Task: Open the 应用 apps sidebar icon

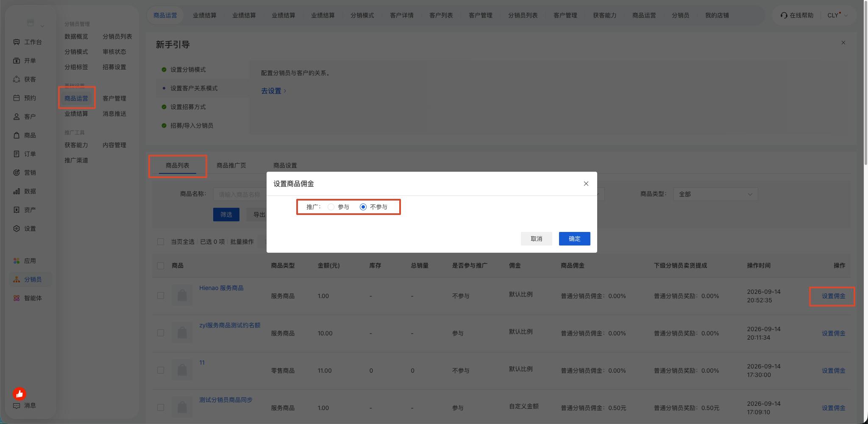Action: pos(17,261)
